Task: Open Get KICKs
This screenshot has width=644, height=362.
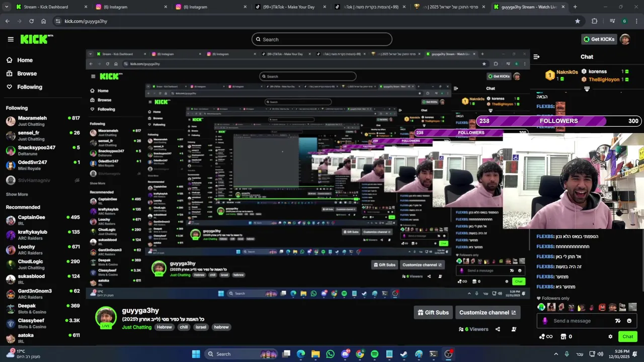Action: click(x=599, y=39)
